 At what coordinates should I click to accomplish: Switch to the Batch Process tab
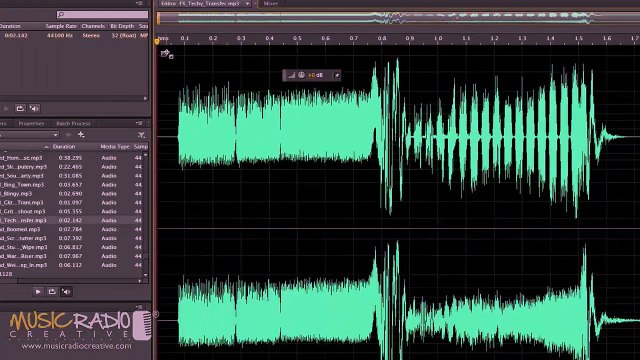73,123
